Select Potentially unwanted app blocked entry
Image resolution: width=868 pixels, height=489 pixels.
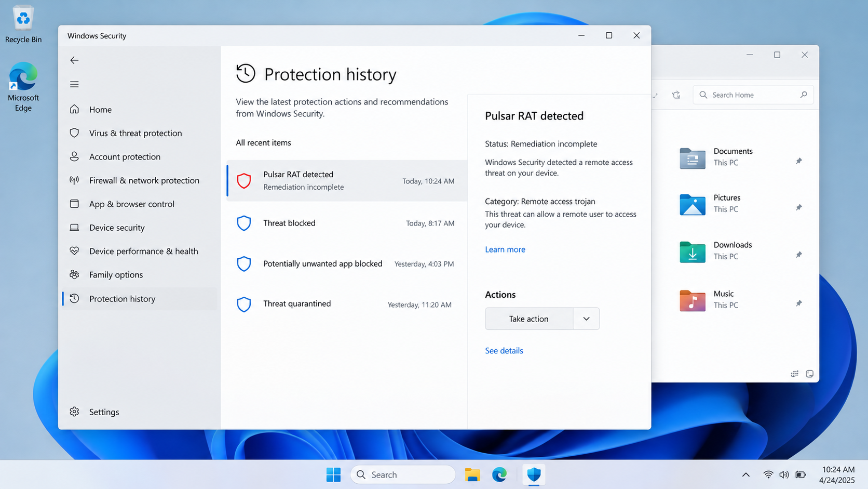347,264
